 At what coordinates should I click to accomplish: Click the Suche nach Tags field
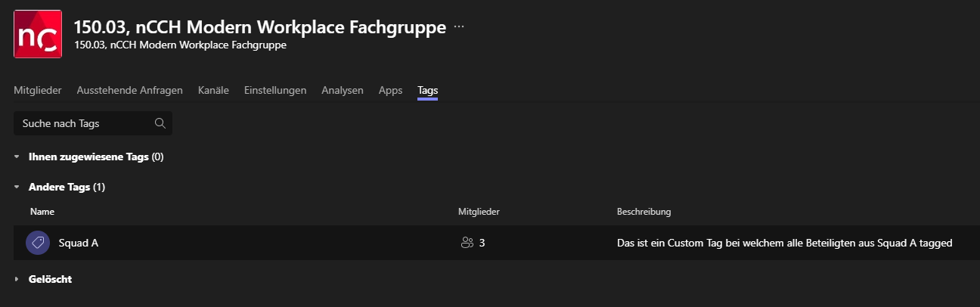coord(83,123)
